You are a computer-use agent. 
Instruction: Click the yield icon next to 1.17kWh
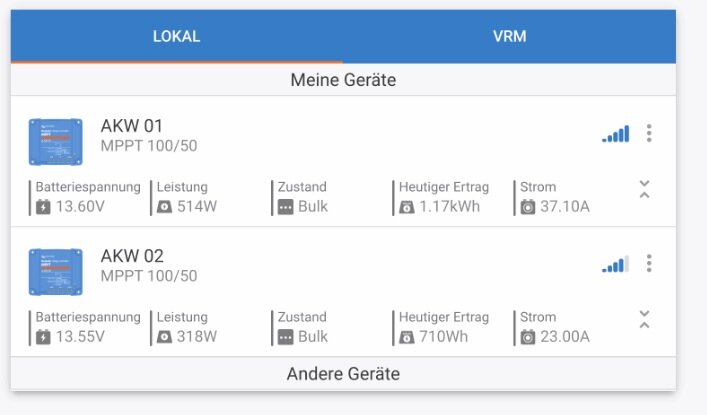point(407,207)
